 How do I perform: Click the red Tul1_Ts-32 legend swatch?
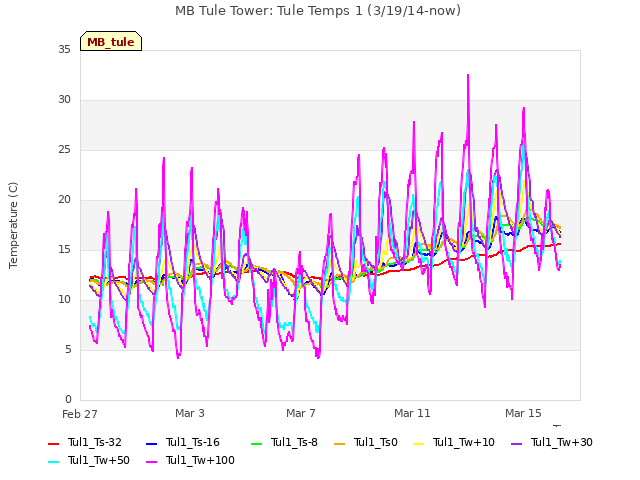(53, 444)
